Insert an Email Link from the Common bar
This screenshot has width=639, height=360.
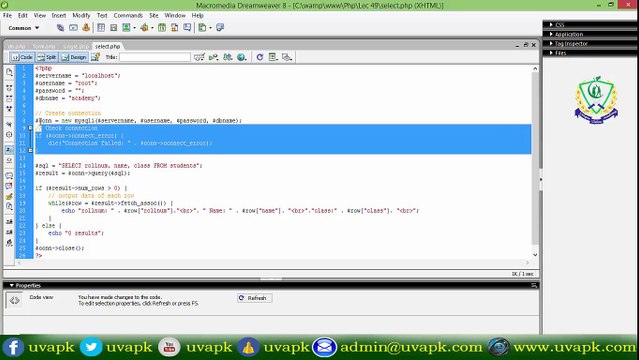pyautogui.click(x=73, y=28)
